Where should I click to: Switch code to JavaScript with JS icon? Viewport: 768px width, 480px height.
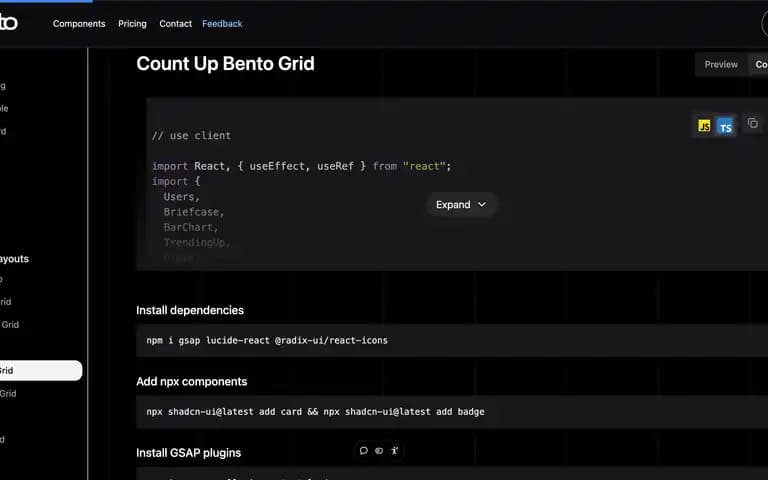click(704, 126)
